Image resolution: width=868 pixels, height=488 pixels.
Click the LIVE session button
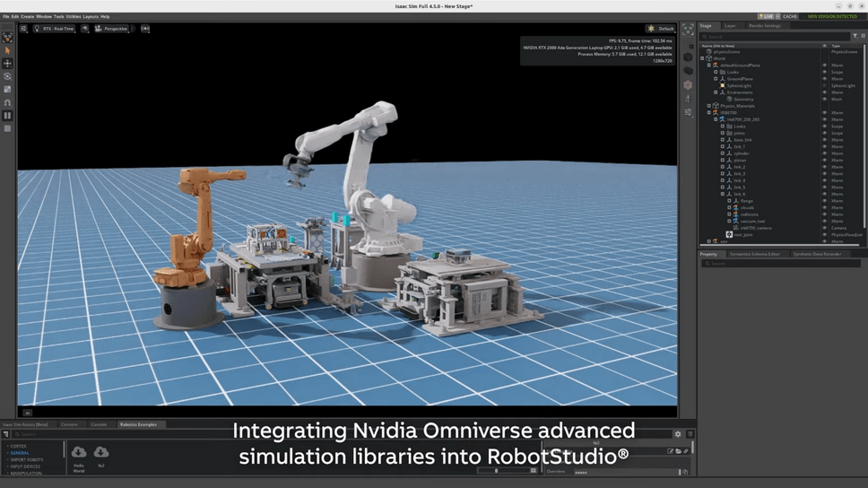(x=766, y=17)
